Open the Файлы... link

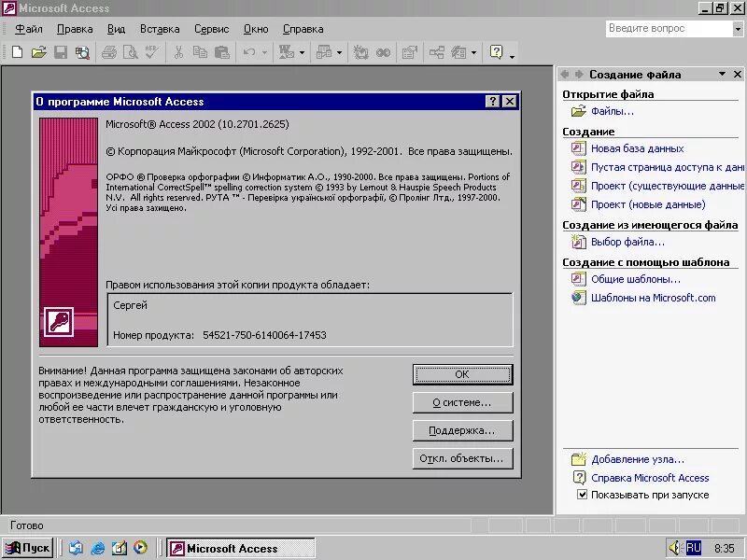tap(613, 111)
